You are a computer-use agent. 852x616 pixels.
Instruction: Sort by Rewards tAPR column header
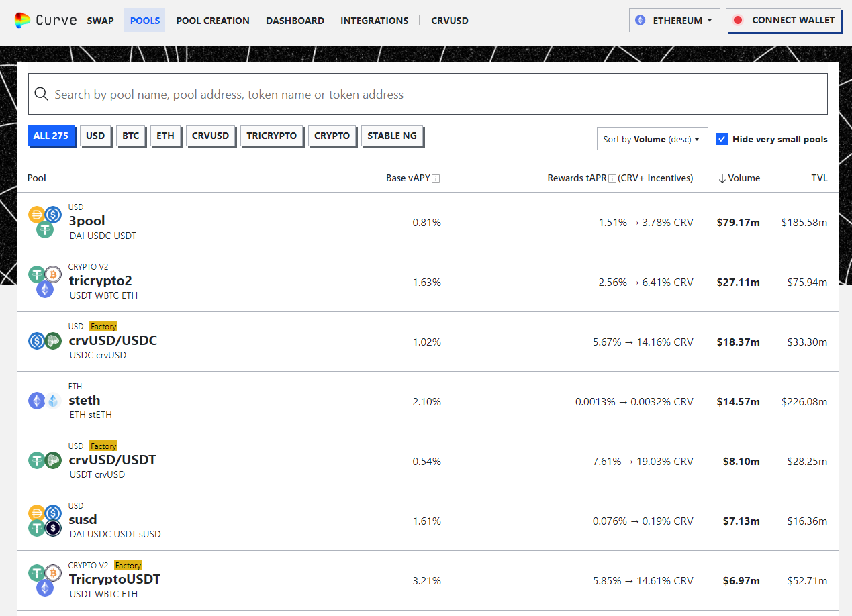(620, 178)
